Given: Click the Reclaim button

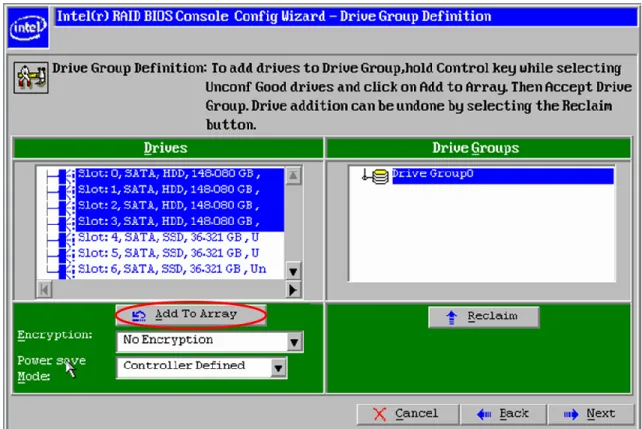Looking at the screenshot, I should [x=484, y=316].
